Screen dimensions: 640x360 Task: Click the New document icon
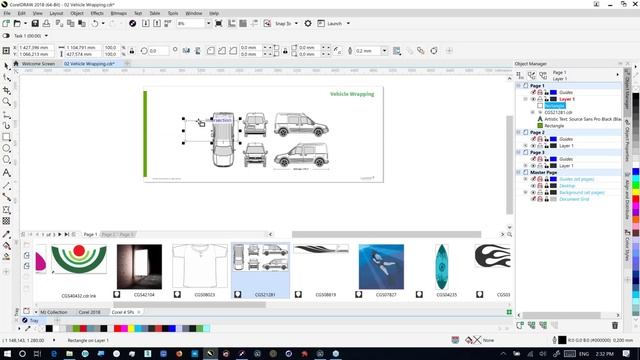click(x=6, y=24)
